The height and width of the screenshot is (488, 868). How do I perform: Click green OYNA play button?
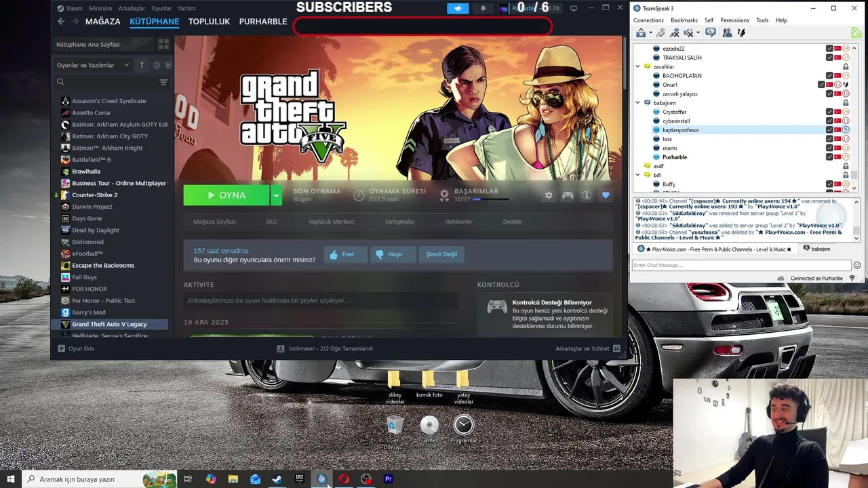pos(226,195)
